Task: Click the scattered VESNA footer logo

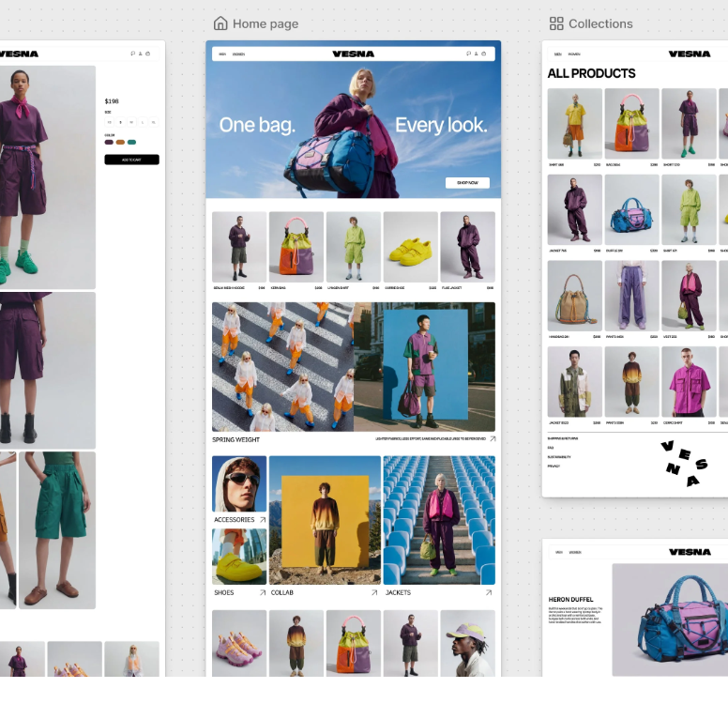Action: pos(684,464)
